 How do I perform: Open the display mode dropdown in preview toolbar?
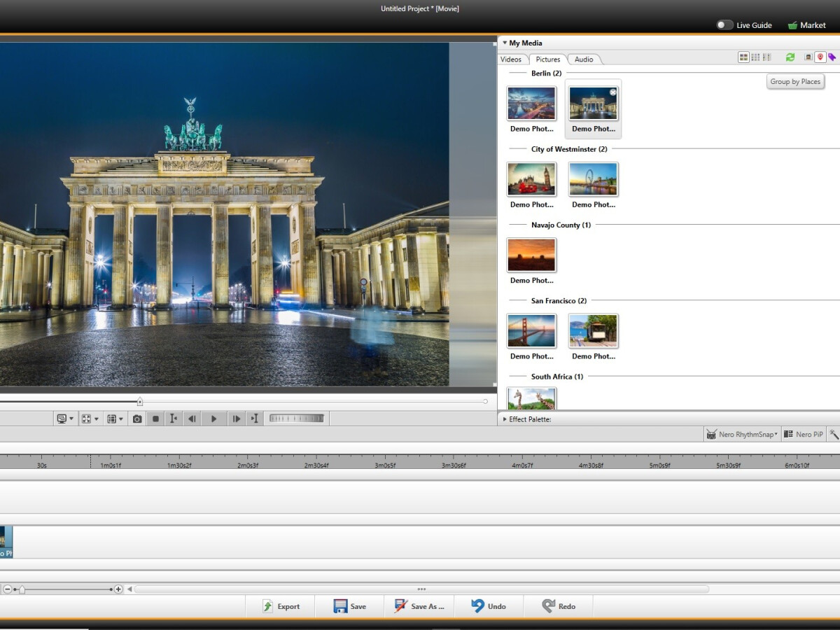click(x=62, y=418)
